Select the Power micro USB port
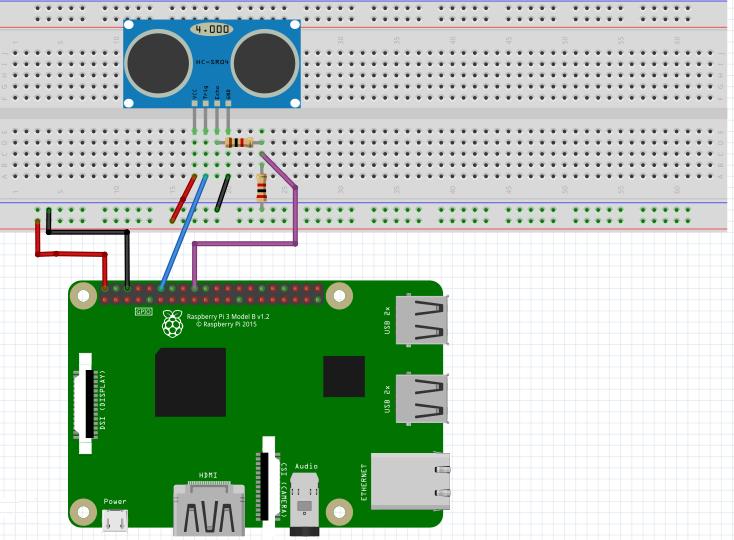 click(x=115, y=520)
